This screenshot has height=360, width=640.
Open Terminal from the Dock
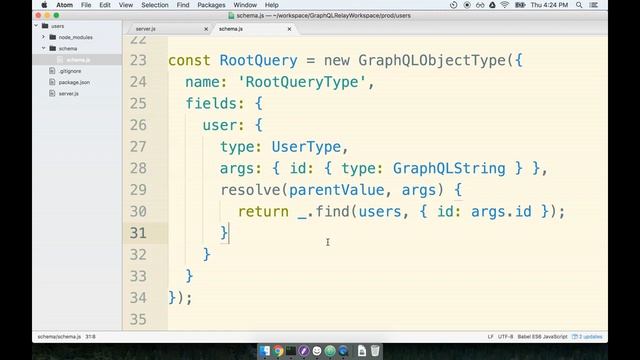(x=291, y=351)
